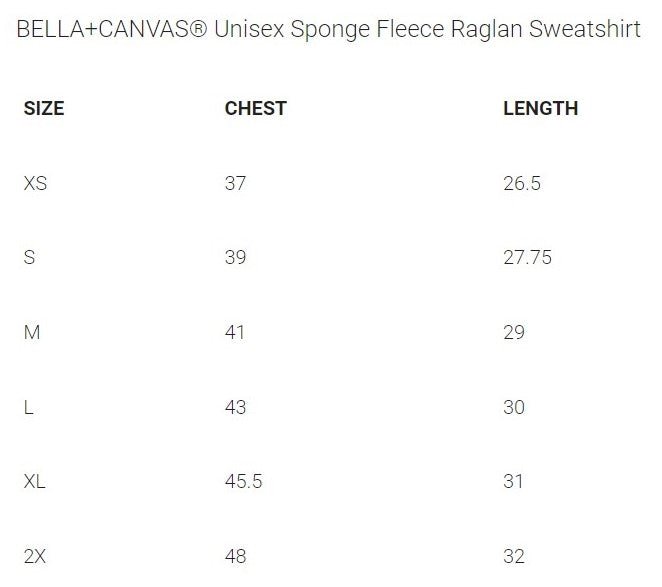Viewport: 662px width, 587px height.
Task: Select the XS size row label
Action: click(x=35, y=184)
